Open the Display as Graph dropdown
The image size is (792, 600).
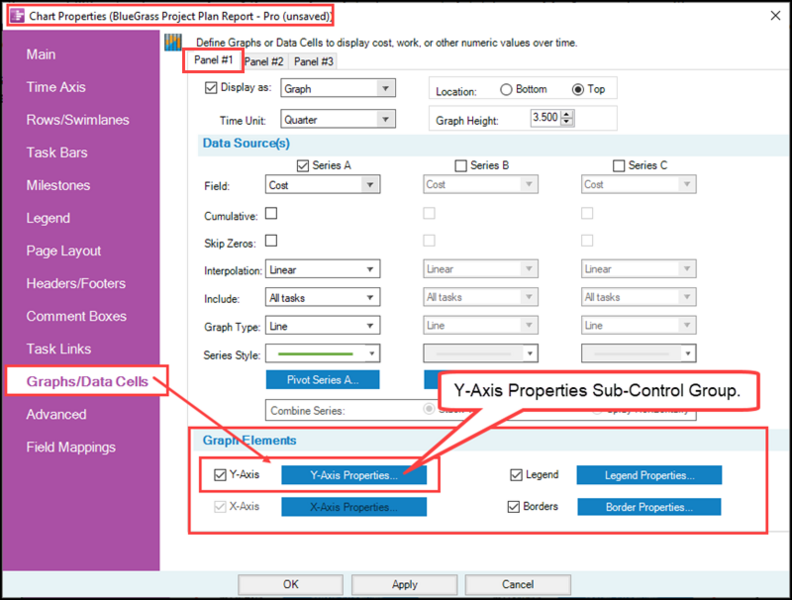[x=338, y=88]
